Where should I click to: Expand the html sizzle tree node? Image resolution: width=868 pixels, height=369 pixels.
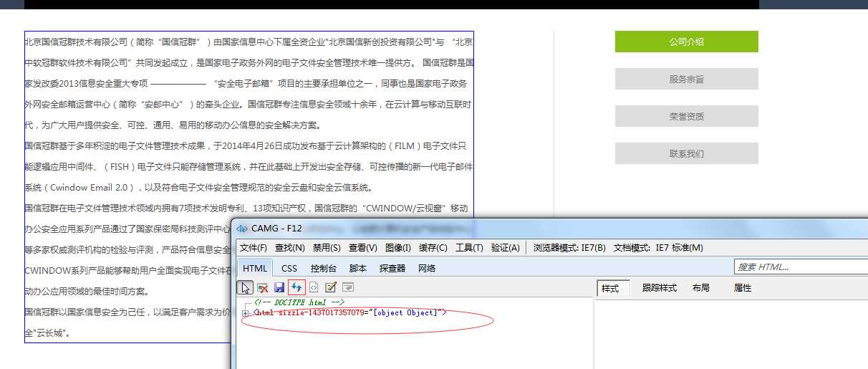coord(246,313)
